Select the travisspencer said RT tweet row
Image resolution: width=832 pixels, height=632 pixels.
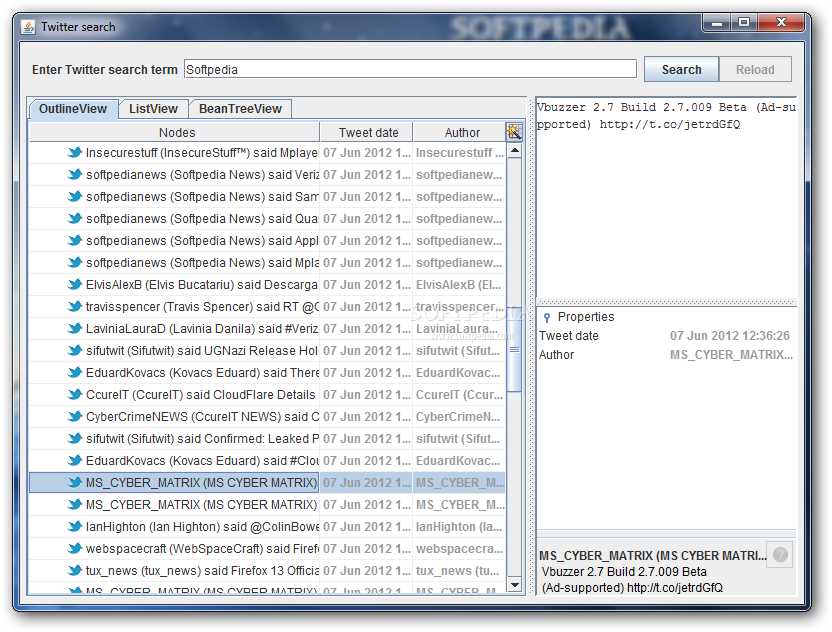coord(267,307)
